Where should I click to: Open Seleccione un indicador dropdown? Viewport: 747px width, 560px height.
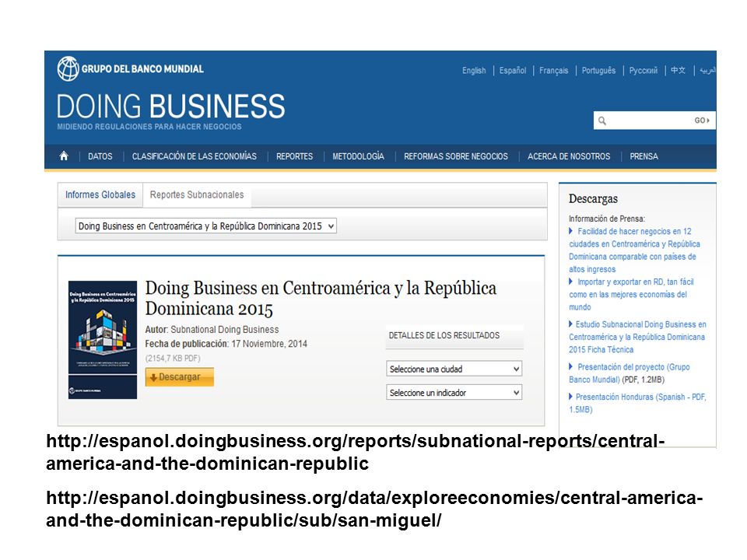coord(454,393)
